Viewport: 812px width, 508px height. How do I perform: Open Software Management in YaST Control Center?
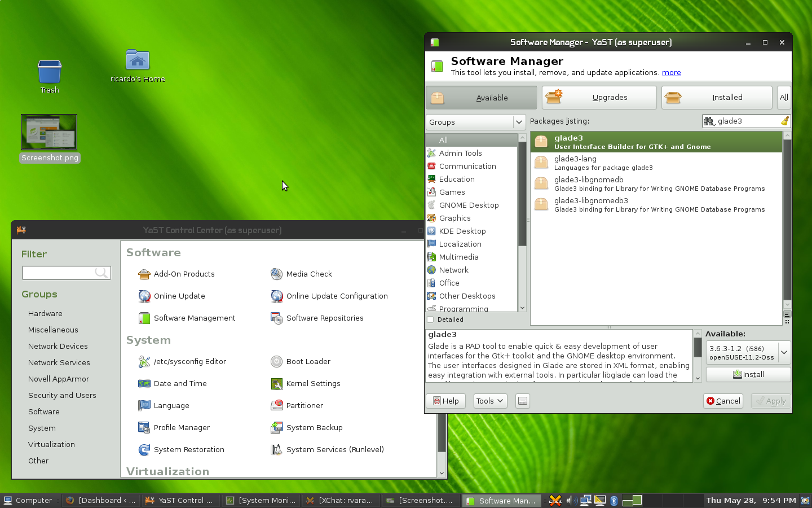click(x=195, y=318)
